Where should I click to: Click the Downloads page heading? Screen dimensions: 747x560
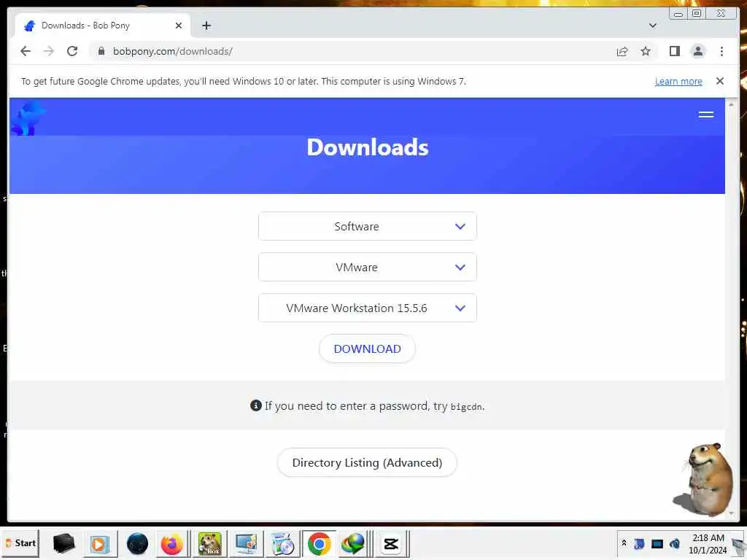[x=368, y=147]
